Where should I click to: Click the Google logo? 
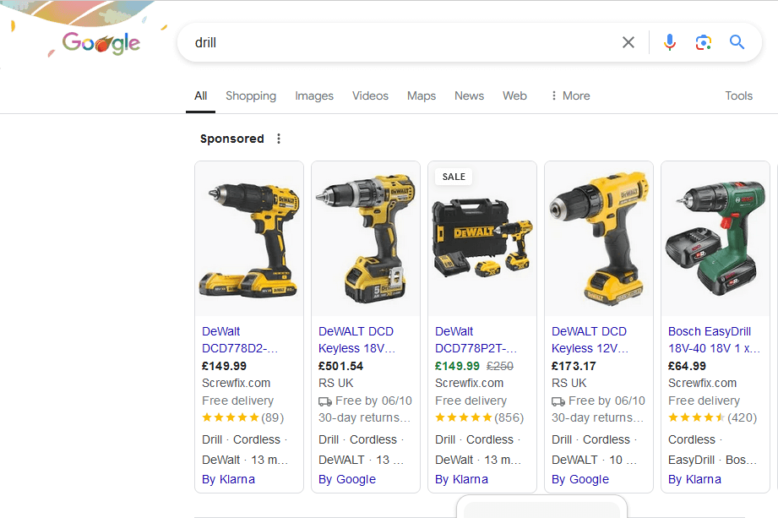[x=101, y=43]
